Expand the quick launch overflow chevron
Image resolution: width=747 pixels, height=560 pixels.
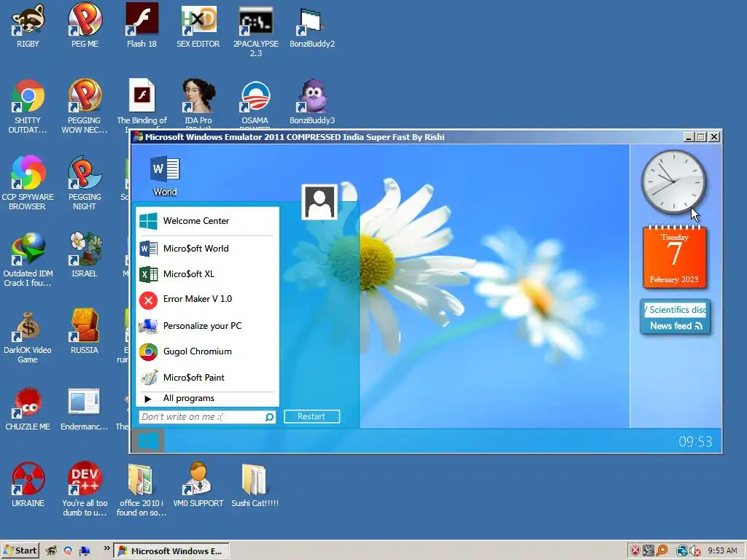[107, 548]
